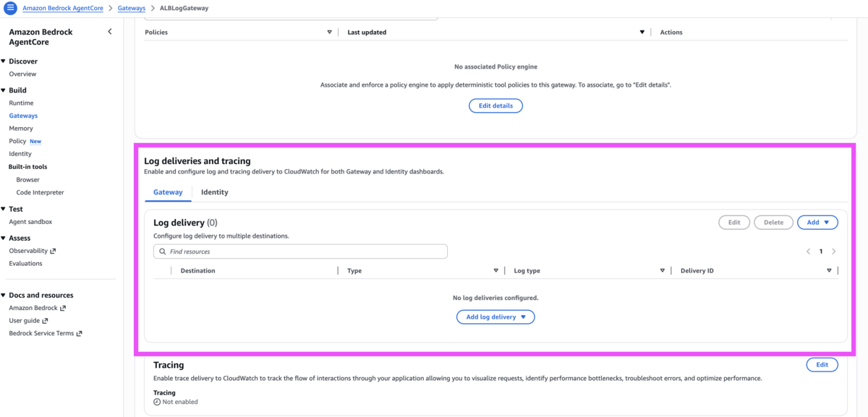The image size is (868, 417).
Task: Open Amazon Bedrock AgentCore breadcrumb link
Action: click(63, 9)
